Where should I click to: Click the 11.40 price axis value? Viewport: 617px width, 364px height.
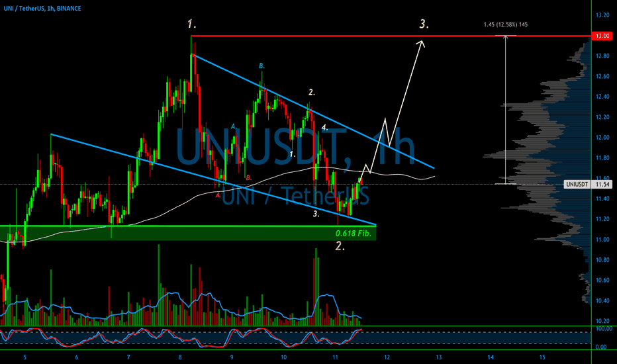click(602, 199)
